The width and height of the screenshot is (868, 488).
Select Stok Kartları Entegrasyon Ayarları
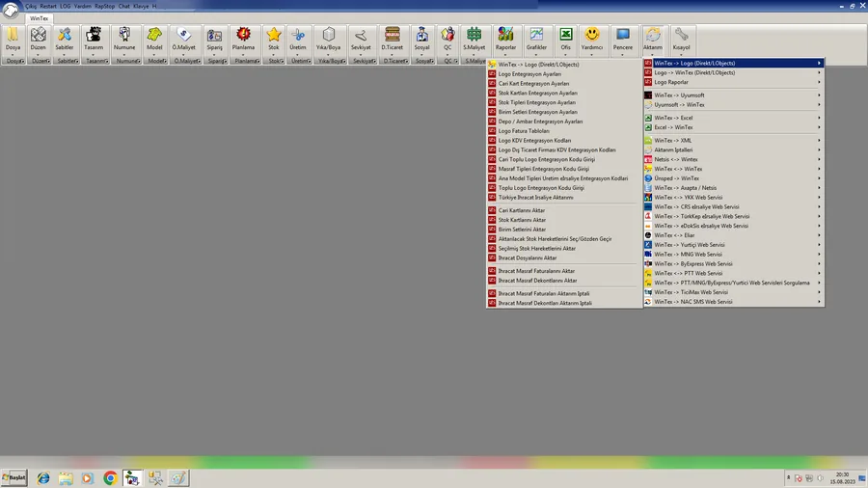pos(564,93)
